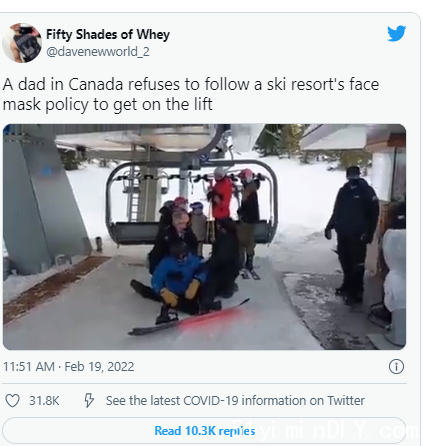Click the staff member in black in video
Viewport: 423px width, 446px height.
tap(353, 235)
